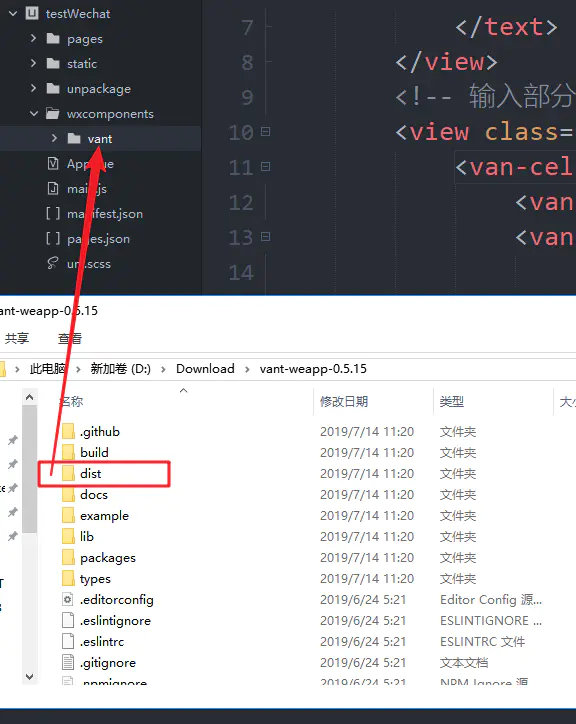Screen dimensions: 576x724
Task: Click Download breadcrumb in address bar
Action: click(x=205, y=368)
